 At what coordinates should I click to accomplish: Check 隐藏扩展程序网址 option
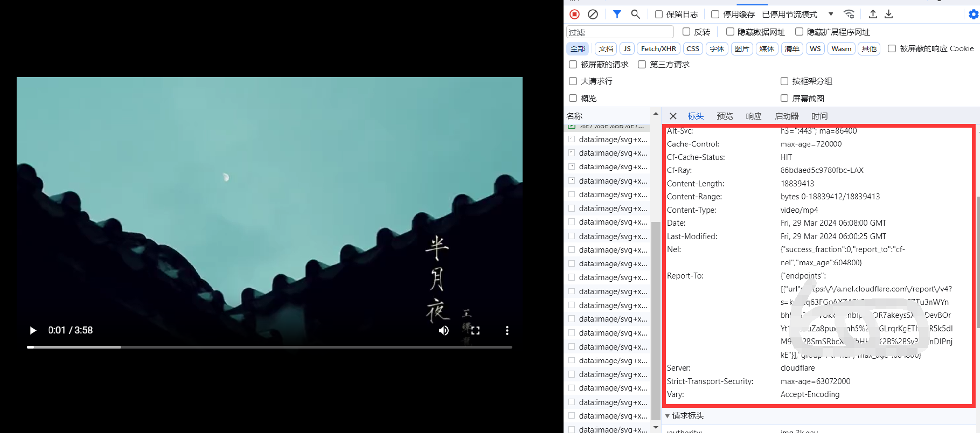pyautogui.click(x=799, y=32)
